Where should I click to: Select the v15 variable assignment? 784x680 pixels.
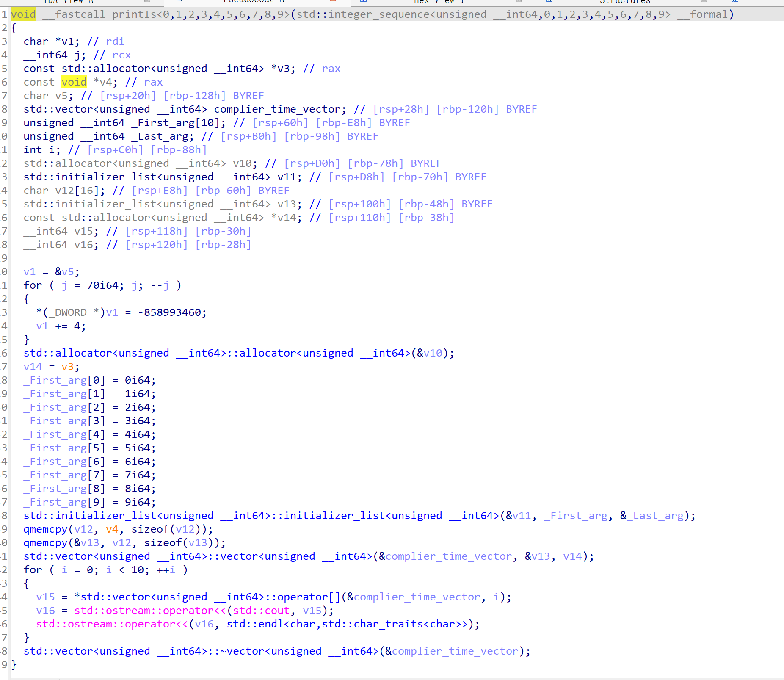click(x=44, y=597)
